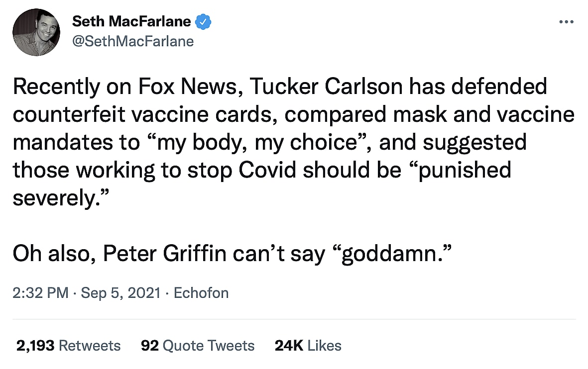Click the Likes count number
Screen dimensions: 588x369
pyautogui.click(x=287, y=345)
